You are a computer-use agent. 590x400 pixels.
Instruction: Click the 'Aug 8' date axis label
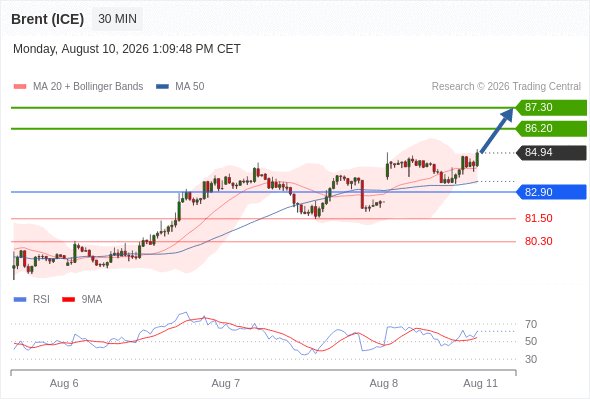pyautogui.click(x=384, y=383)
